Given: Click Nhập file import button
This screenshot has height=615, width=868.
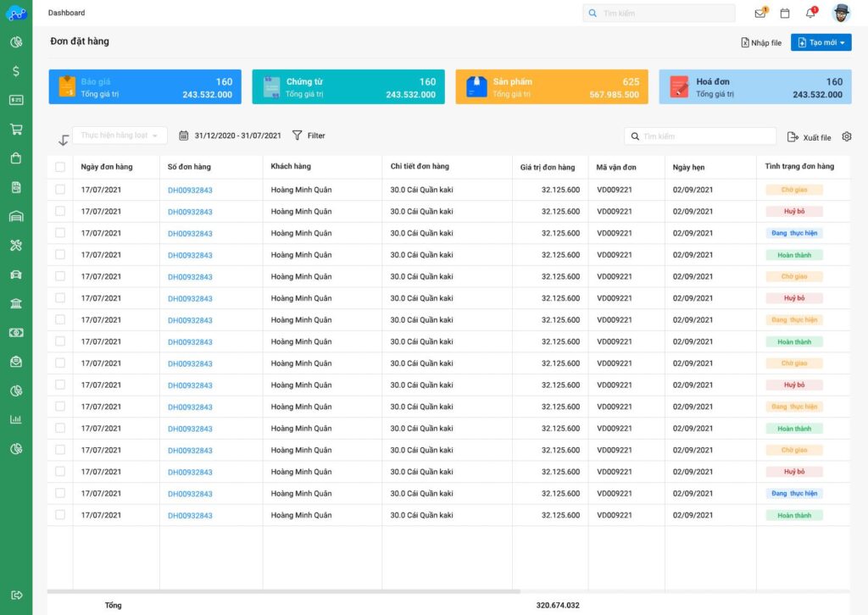Looking at the screenshot, I should pyautogui.click(x=761, y=42).
